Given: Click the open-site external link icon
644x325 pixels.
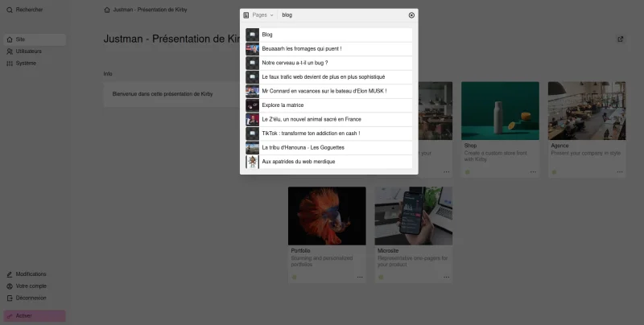Looking at the screenshot, I should pyautogui.click(x=620, y=39).
